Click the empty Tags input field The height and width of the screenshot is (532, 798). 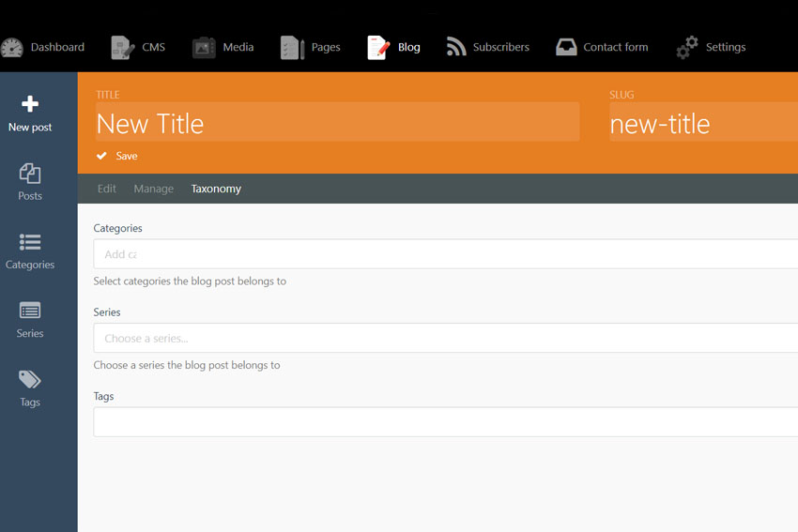tap(446, 421)
